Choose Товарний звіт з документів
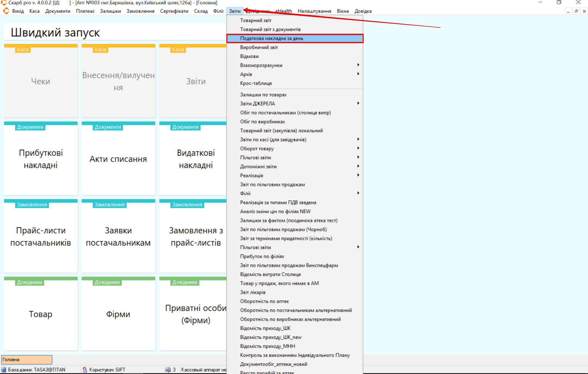 click(270, 29)
